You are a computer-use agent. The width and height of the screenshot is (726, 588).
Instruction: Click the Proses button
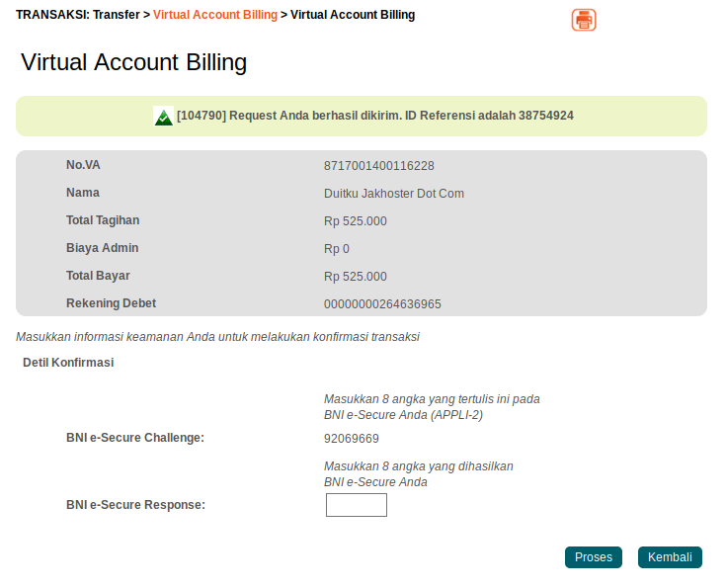[593, 557]
